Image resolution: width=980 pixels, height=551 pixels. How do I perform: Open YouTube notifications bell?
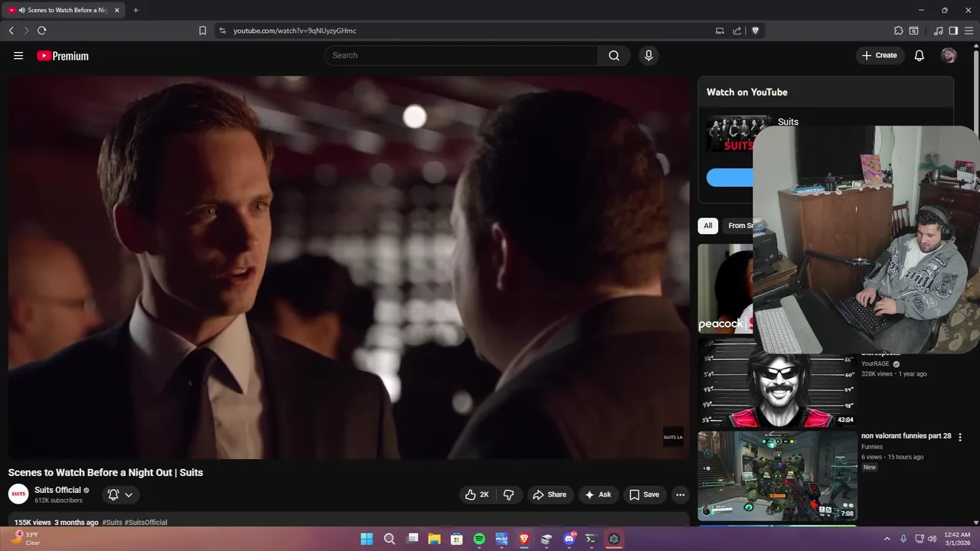pyautogui.click(x=920, y=55)
